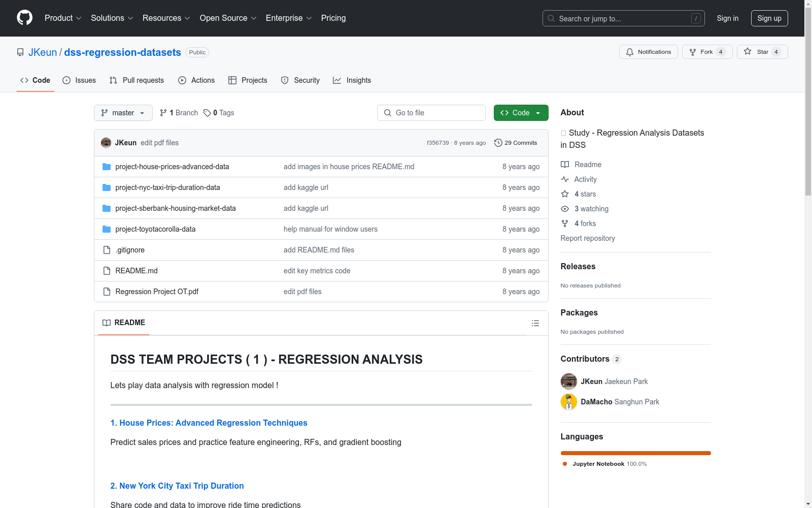Click JKeun's avatar in the commit header
This screenshot has height=508, width=812.
click(106, 143)
